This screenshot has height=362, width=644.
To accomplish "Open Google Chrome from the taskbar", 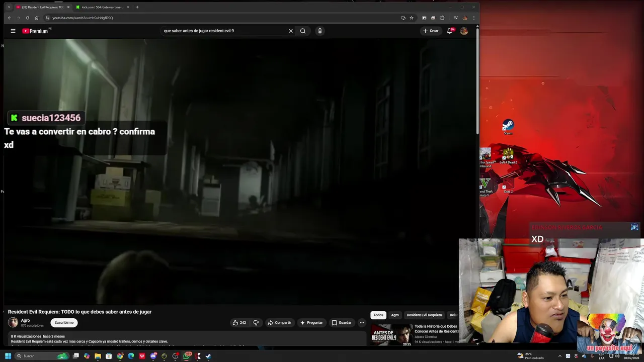I will coord(120,356).
